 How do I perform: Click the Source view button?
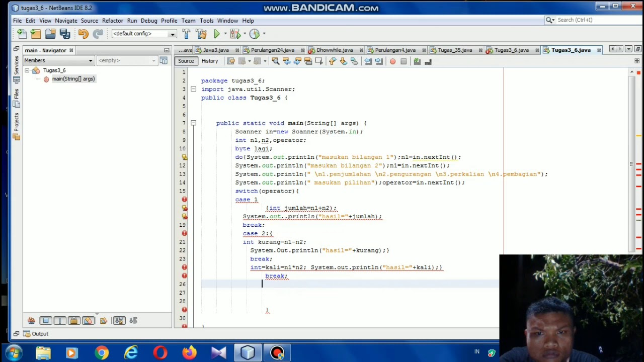point(186,61)
